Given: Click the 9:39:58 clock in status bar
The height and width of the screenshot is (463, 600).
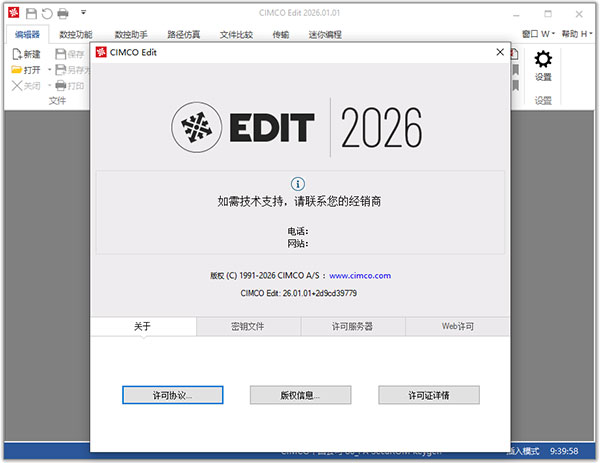Looking at the screenshot, I should pyautogui.click(x=564, y=451).
